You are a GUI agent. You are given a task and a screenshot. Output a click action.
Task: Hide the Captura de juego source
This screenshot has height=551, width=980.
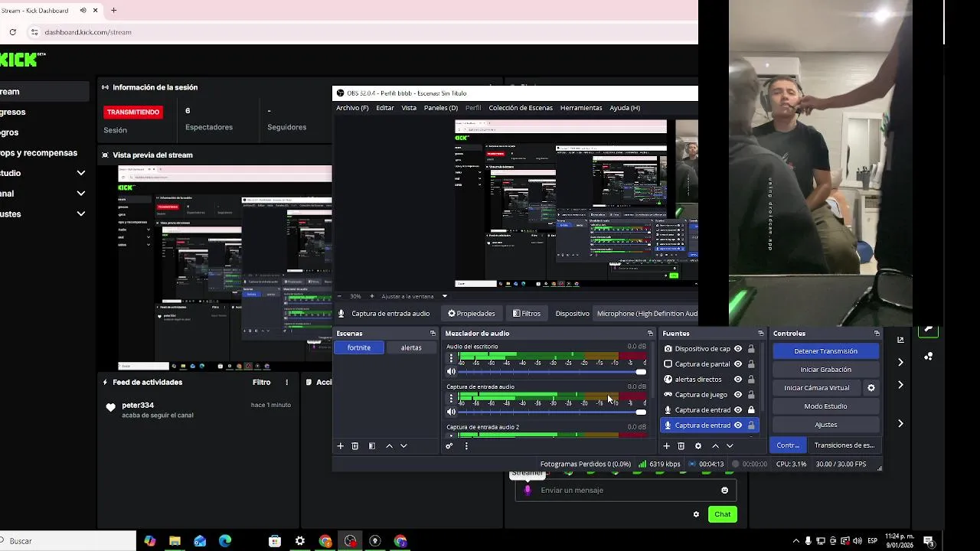click(738, 395)
